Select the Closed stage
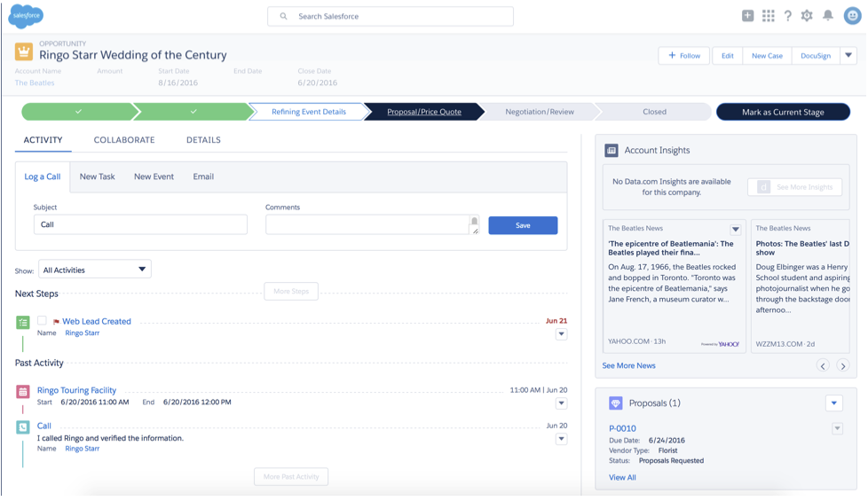The width and height of the screenshot is (868, 501). [654, 112]
